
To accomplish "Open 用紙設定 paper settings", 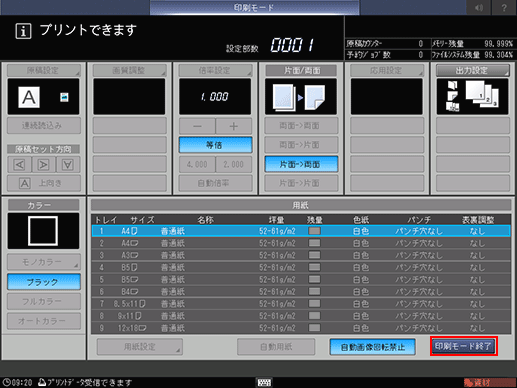I will 140,347.
